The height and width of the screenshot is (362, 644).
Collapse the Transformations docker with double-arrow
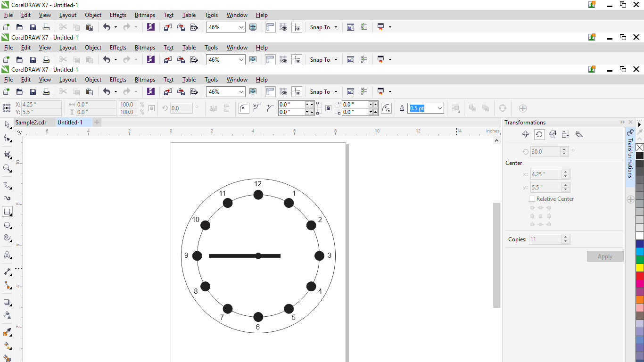pyautogui.click(x=623, y=123)
